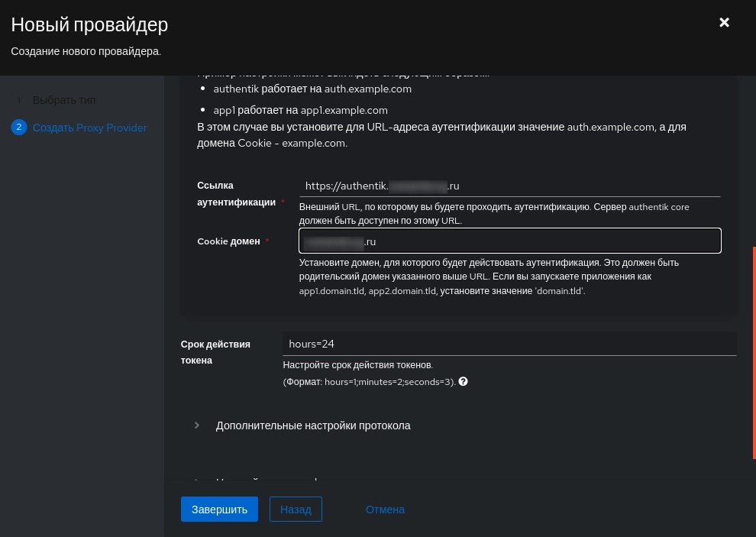
Task: Open the Дополнительные настройки протокола section title
Action: pos(313,425)
